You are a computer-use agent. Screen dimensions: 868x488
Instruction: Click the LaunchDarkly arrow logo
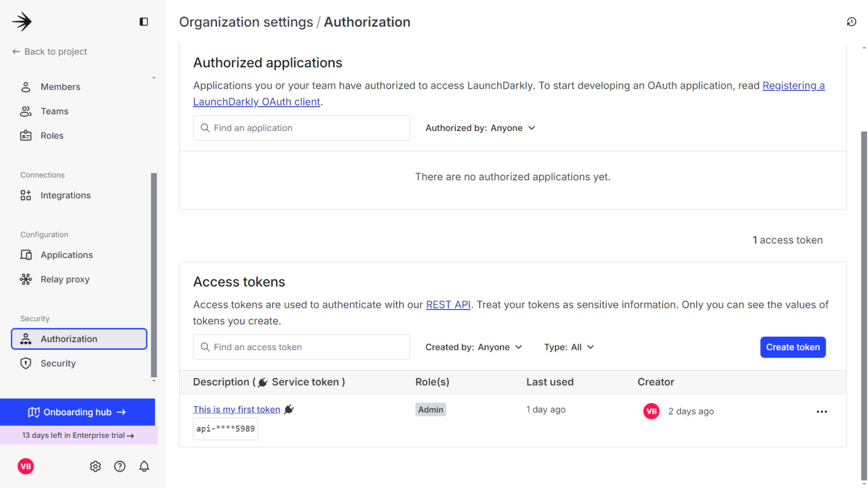click(x=22, y=22)
